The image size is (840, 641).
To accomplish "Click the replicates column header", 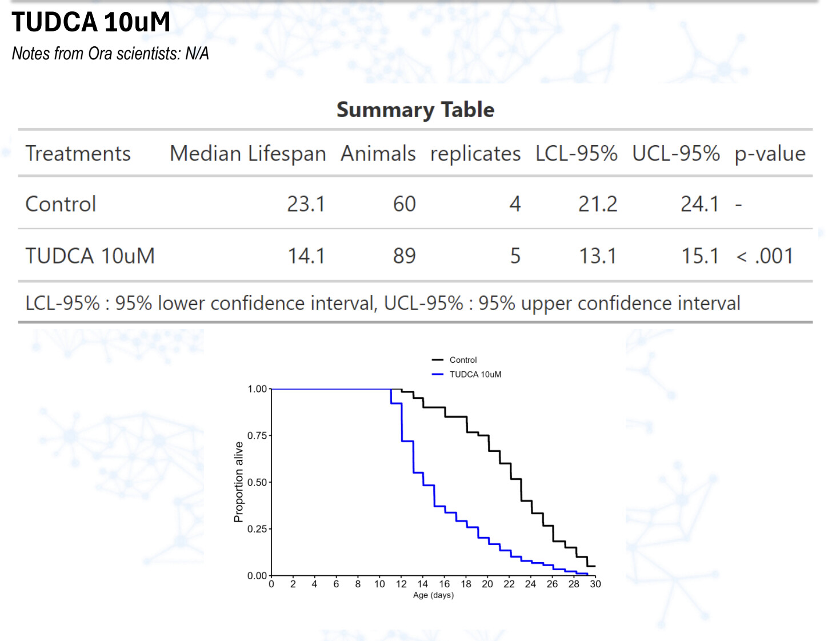I will coord(475,154).
